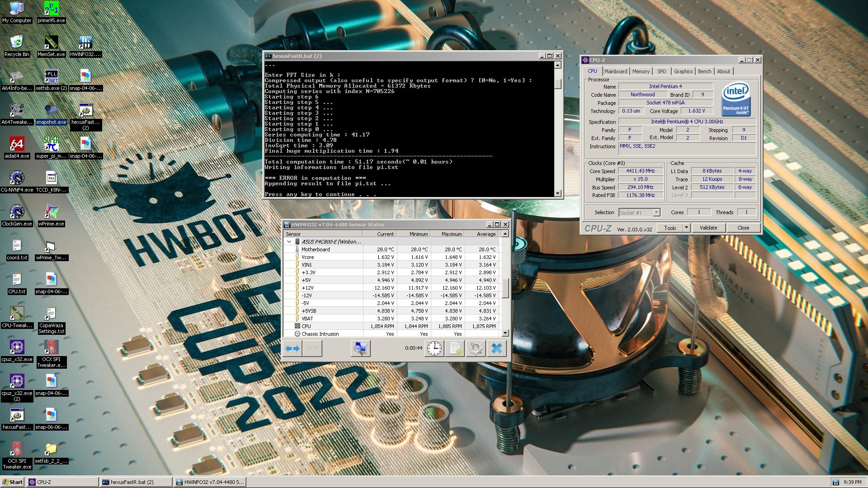Launch cpuz_x32.exe desktop icon

[17, 351]
